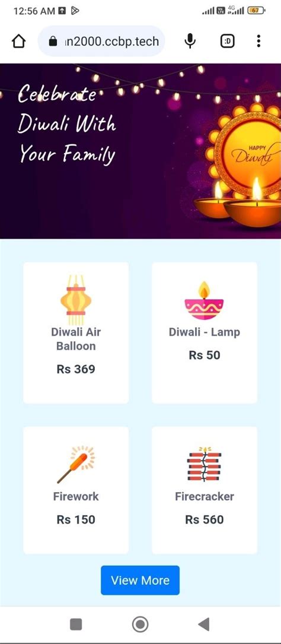Tap the lock icon in address bar

point(53,41)
